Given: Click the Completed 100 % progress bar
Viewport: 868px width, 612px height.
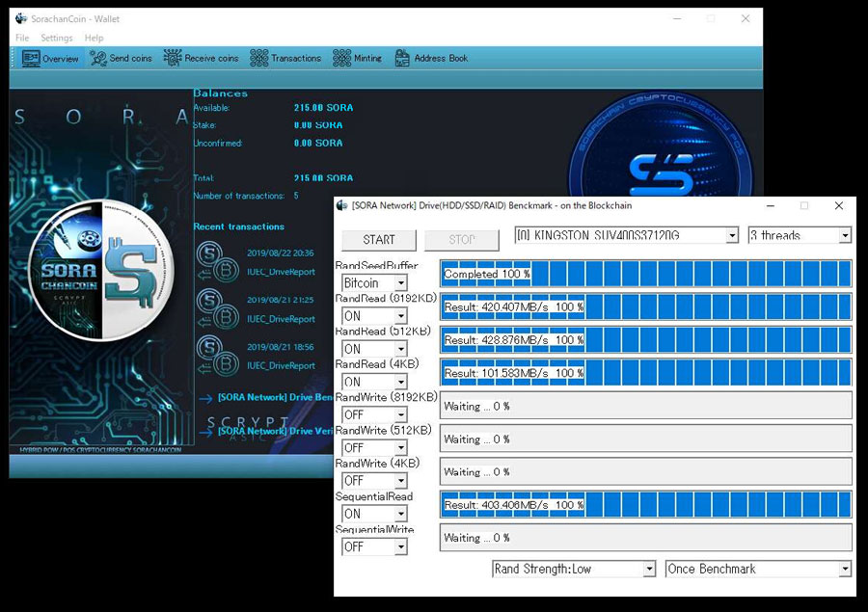Looking at the screenshot, I should click(646, 274).
